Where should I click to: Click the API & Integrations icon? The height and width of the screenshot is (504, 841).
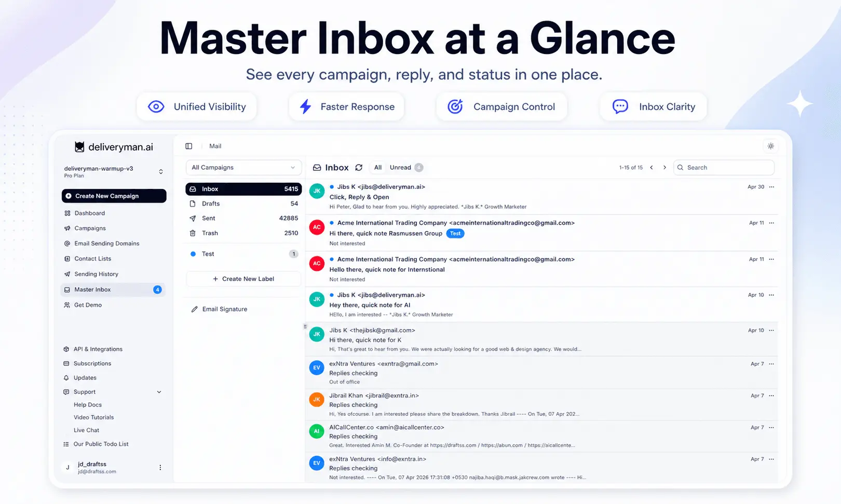pyautogui.click(x=66, y=349)
